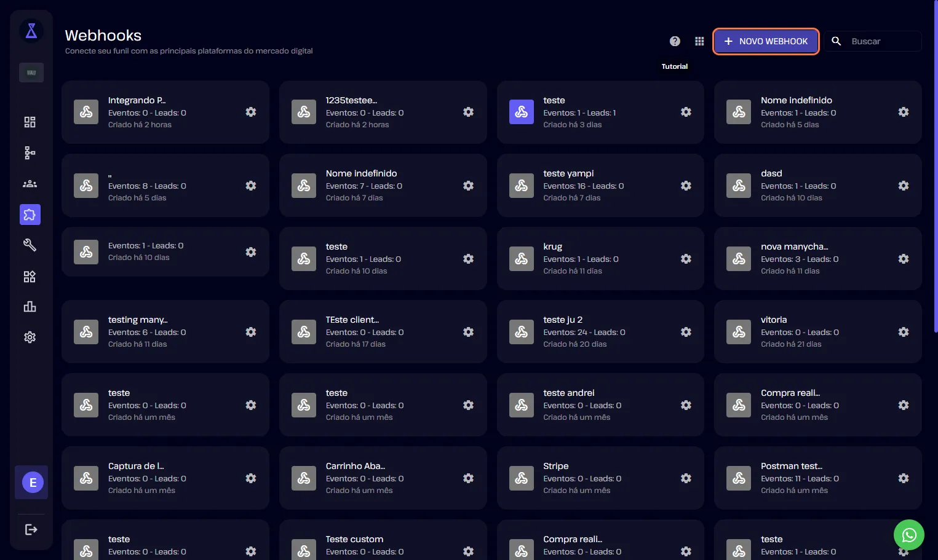Open the Captura de l... webhook
This screenshot has height=560, width=938.
click(165, 478)
